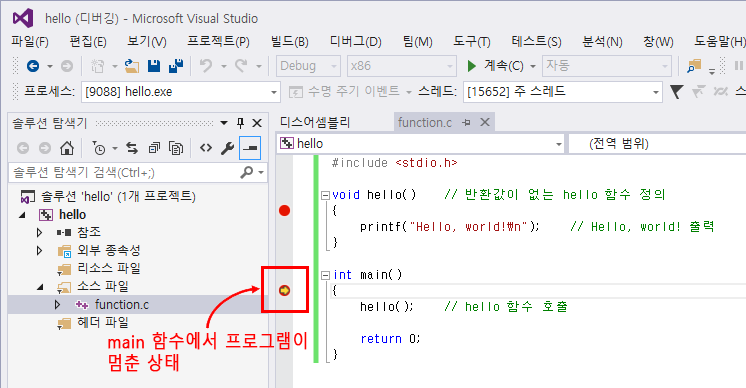
Task: Open the 보기(V) menu
Action: (x=147, y=42)
